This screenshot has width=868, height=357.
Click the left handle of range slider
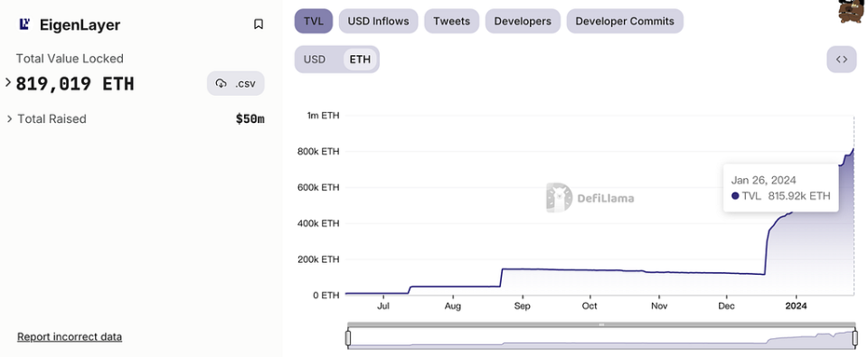(348, 338)
